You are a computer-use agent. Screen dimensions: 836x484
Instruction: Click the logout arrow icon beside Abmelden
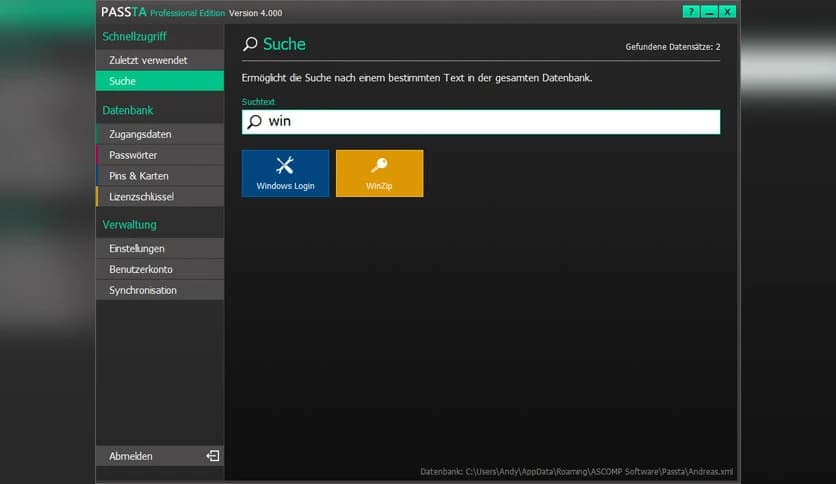coord(212,456)
